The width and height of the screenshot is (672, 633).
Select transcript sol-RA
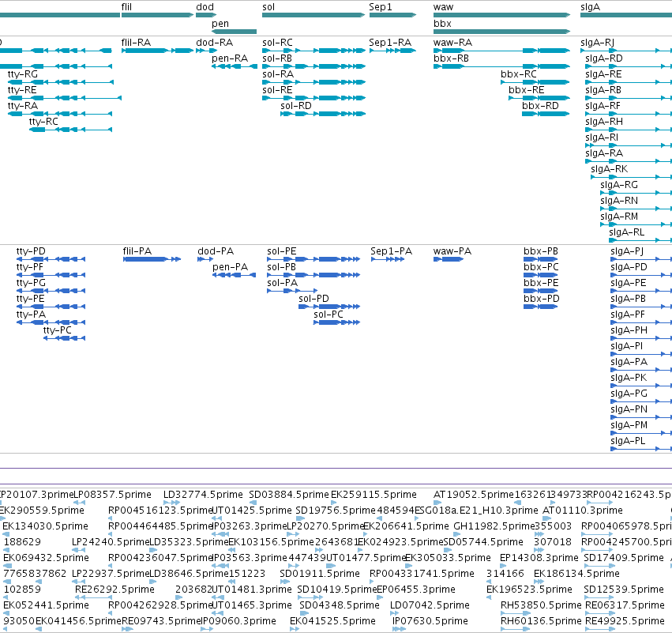(313, 82)
